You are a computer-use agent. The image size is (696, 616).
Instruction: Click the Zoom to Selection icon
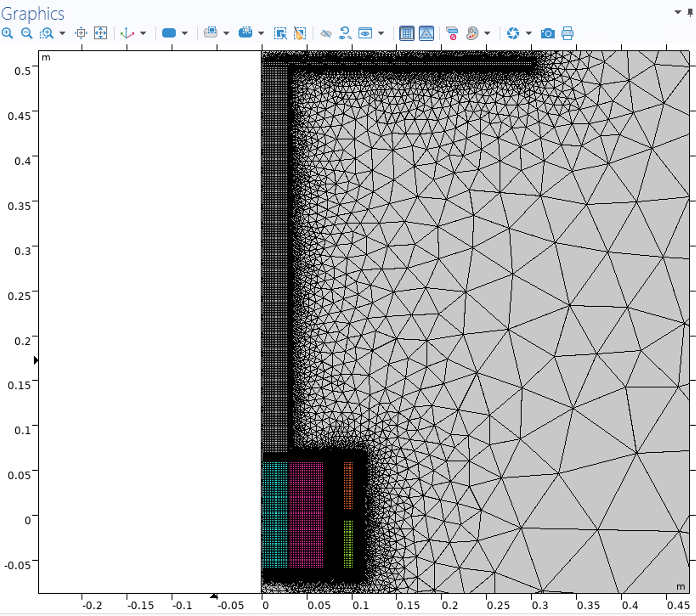[x=81, y=33]
